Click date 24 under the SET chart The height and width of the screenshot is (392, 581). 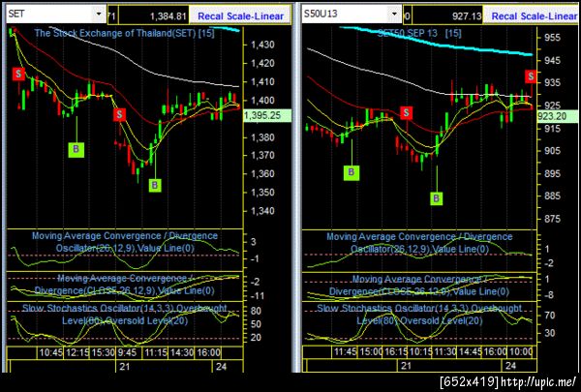(221, 367)
